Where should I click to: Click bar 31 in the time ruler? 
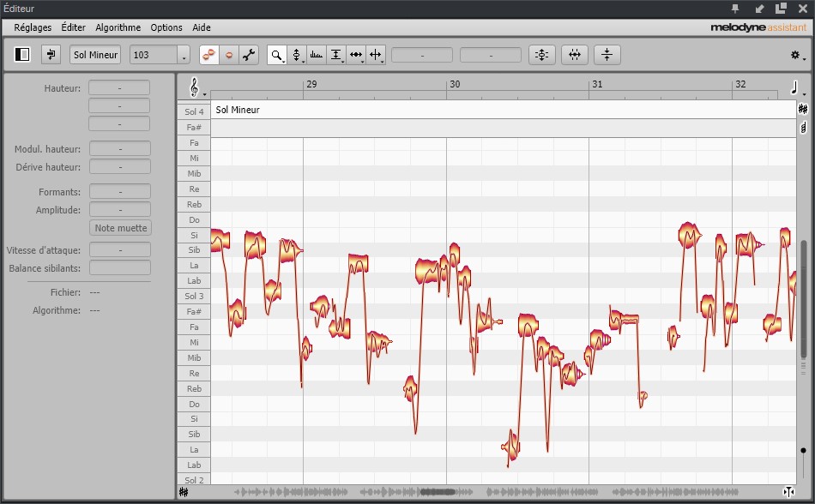point(597,84)
